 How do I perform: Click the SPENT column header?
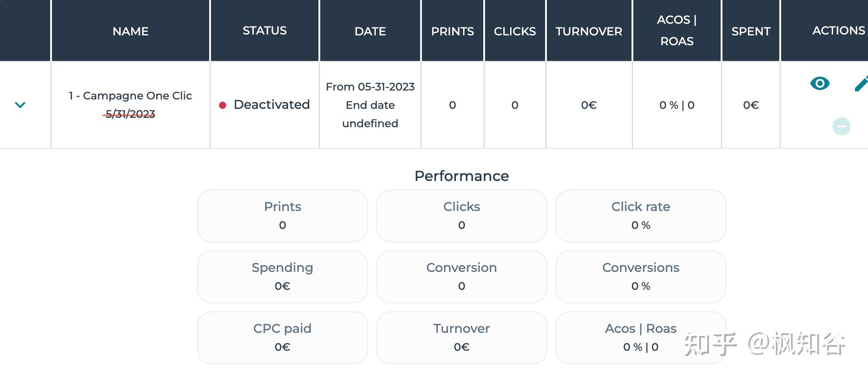[751, 31]
